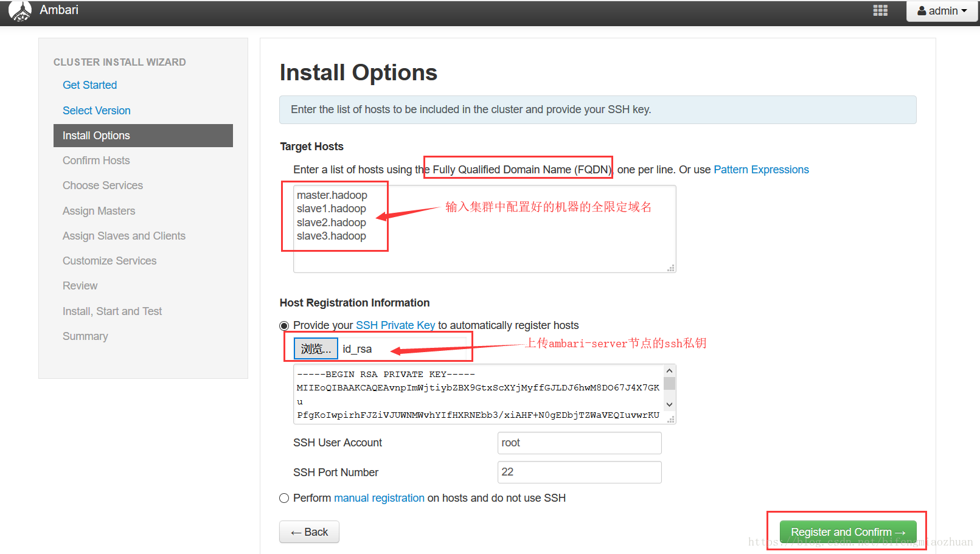980x554 pixels.
Task: Go to the Get Started step
Action: click(89, 85)
